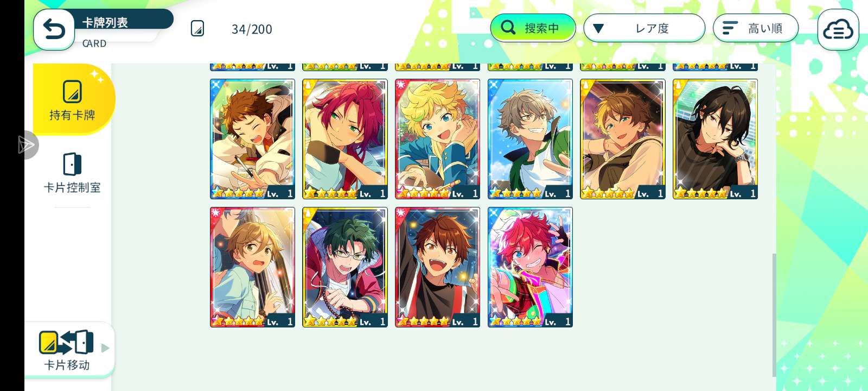868x391 pixels.
Task: Tap the floating send arrow on left edge
Action: tap(26, 145)
